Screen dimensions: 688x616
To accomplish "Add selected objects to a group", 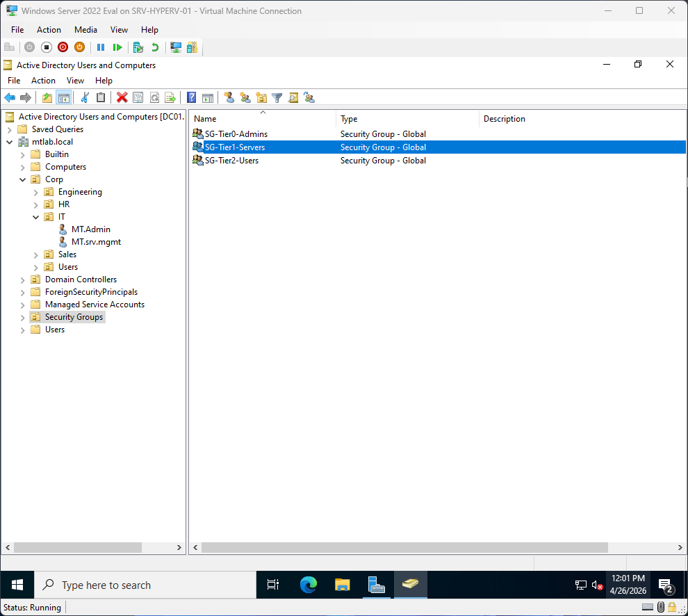I will pyautogui.click(x=309, y=97).
